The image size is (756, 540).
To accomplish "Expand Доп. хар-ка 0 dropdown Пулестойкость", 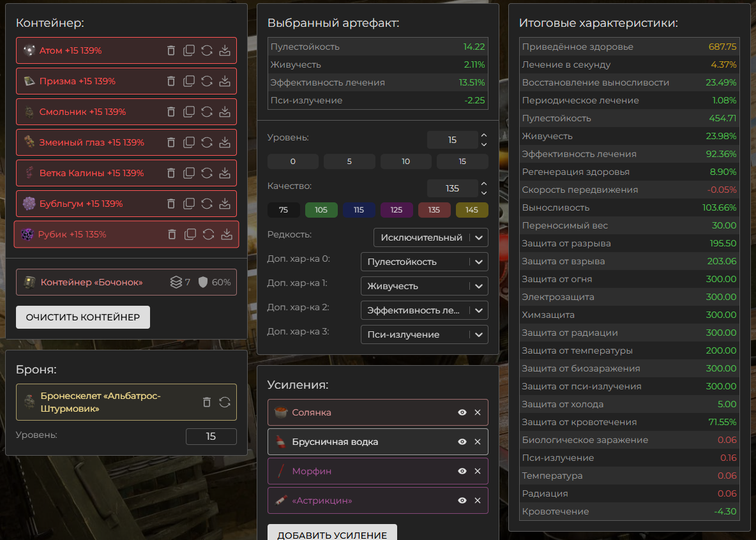I will tap(424, 262).
